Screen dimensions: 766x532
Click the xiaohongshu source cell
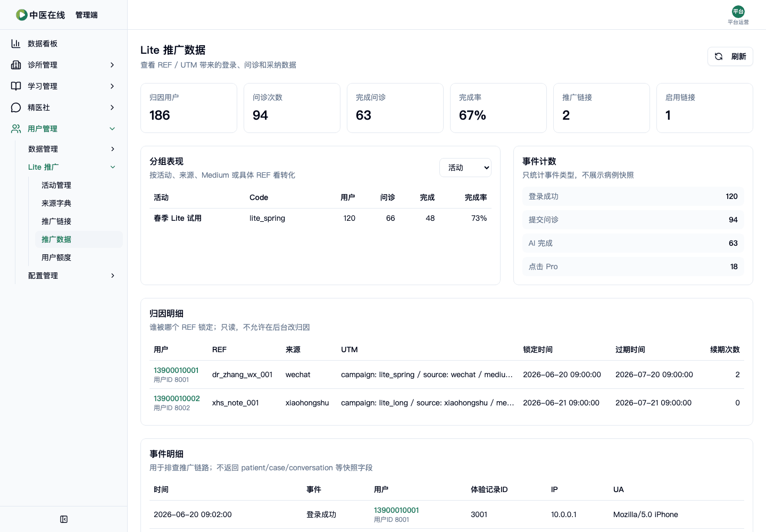point(307,403)
